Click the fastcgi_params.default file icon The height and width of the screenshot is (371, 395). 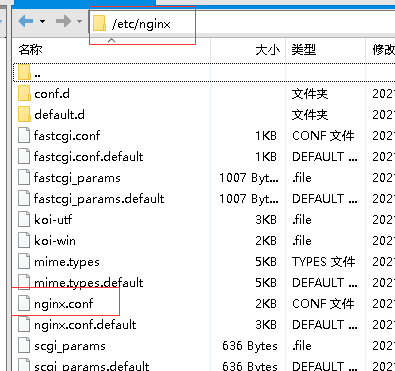(24, 199)
